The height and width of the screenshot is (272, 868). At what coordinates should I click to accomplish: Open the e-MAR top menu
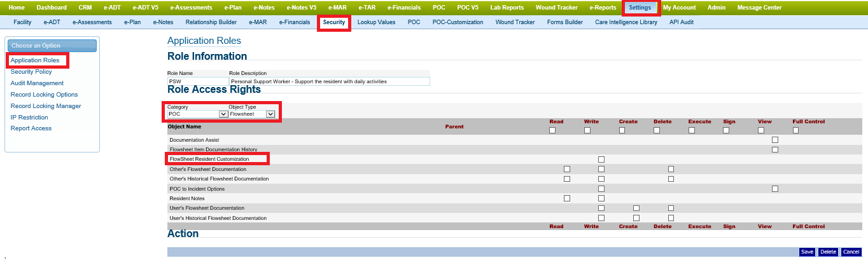tap(337, 8)
